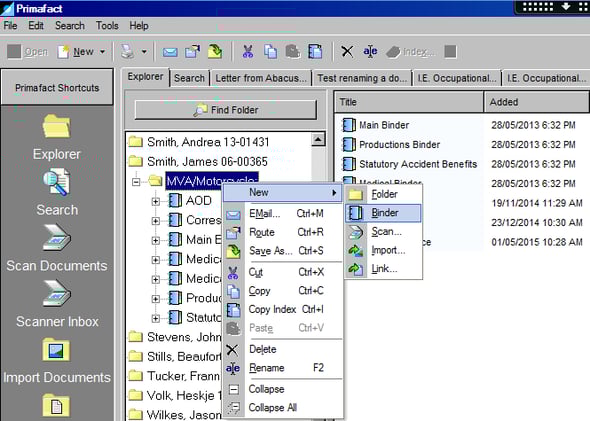This screenshot has height=421, width=590.
Task: Click the Index toolbar button
Action: (x=411, y=52)
